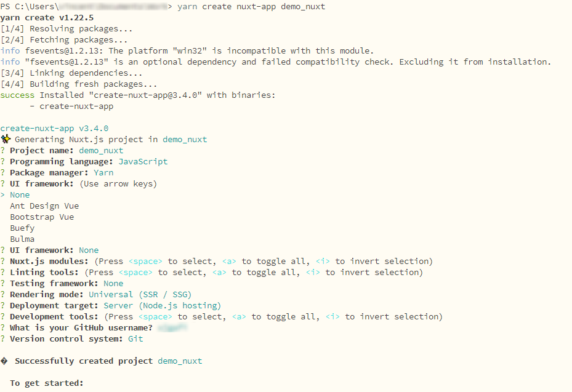Click the green success status label
Image resolution: width=572 pixels, height=392 pixels.
(17, 95)
